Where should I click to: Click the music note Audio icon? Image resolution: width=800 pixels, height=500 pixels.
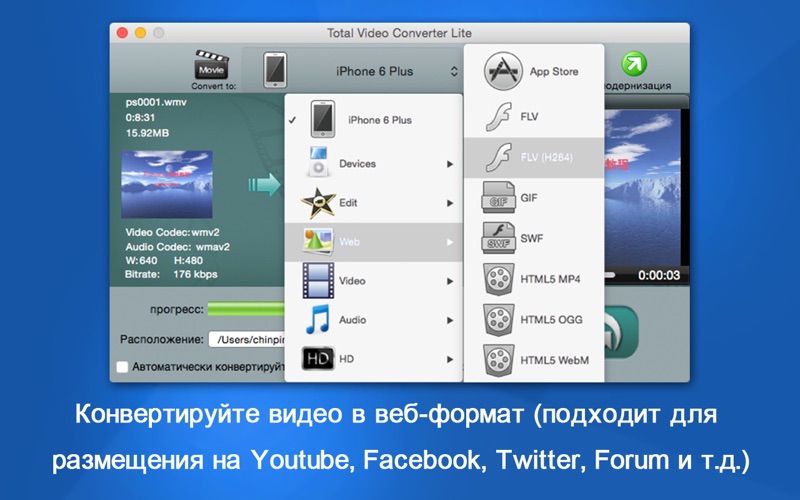point(317,319)
